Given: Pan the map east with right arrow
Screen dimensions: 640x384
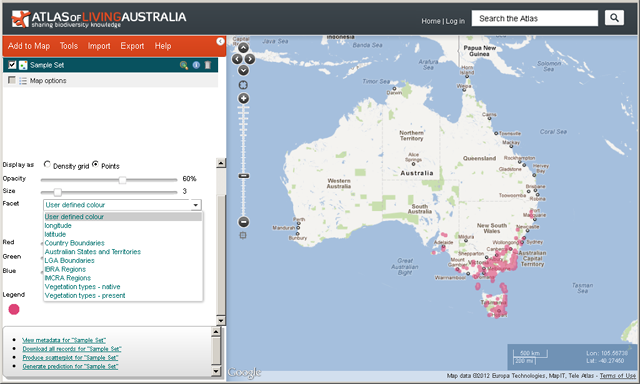Looking at the screenshot, I should pyautogui.click(x=250, y=59).
